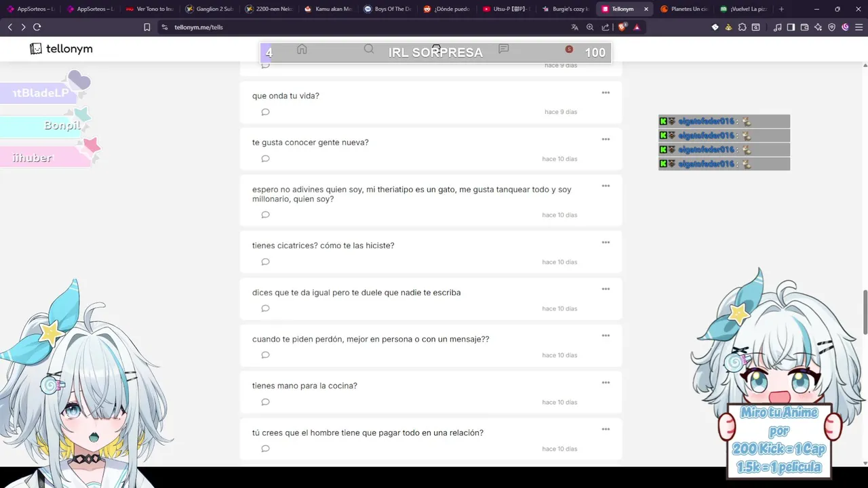Viewport: 868px width, 488px height.
Task: Open the Leo AI sparkle icon
Action: click(x=818, y=27)
